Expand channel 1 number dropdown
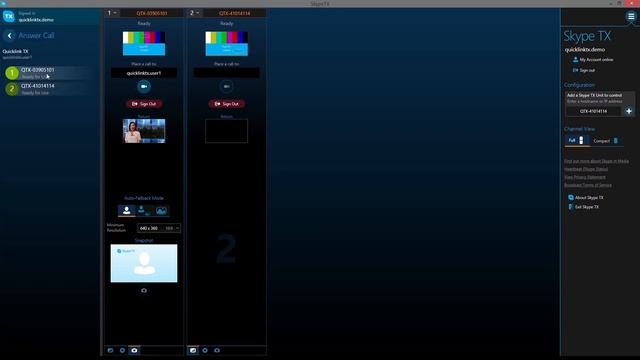This screenshot has width=640, height=360. (112, 13)
